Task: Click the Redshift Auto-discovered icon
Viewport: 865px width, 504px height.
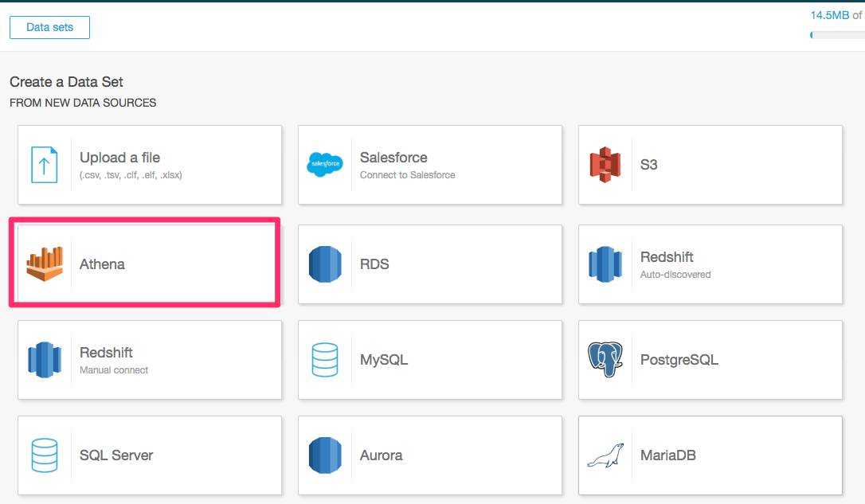Action: click(x=605, y=264)
